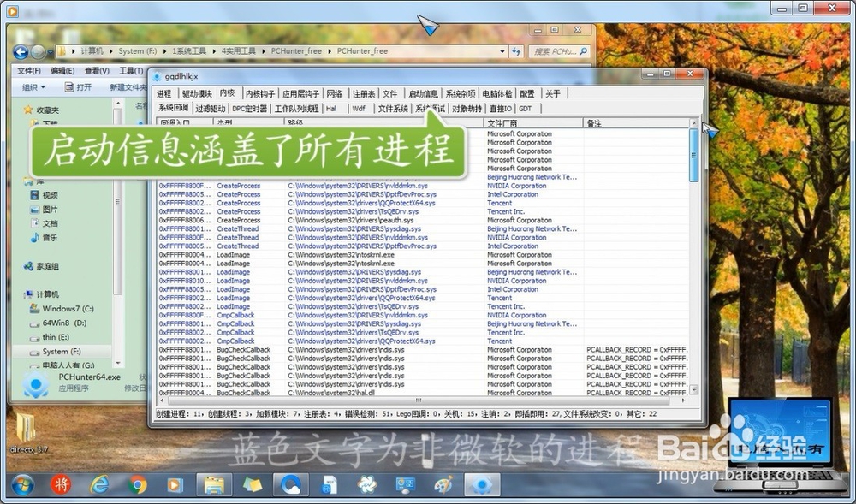This screenshot has height=504, width=856.
Task: Launch the red 将 chess taskbar icon
Action: (61, 483)
